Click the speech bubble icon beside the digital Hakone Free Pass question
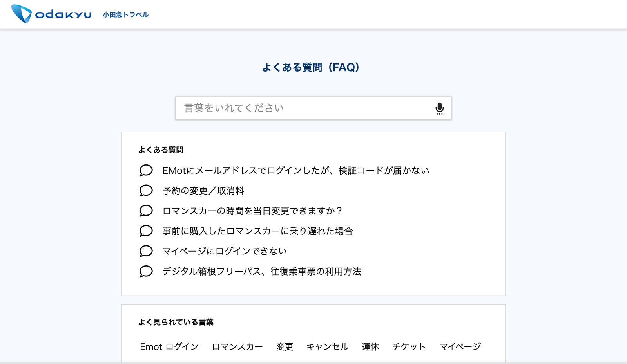This screenshot has width=627, height=364. (145, 271)
